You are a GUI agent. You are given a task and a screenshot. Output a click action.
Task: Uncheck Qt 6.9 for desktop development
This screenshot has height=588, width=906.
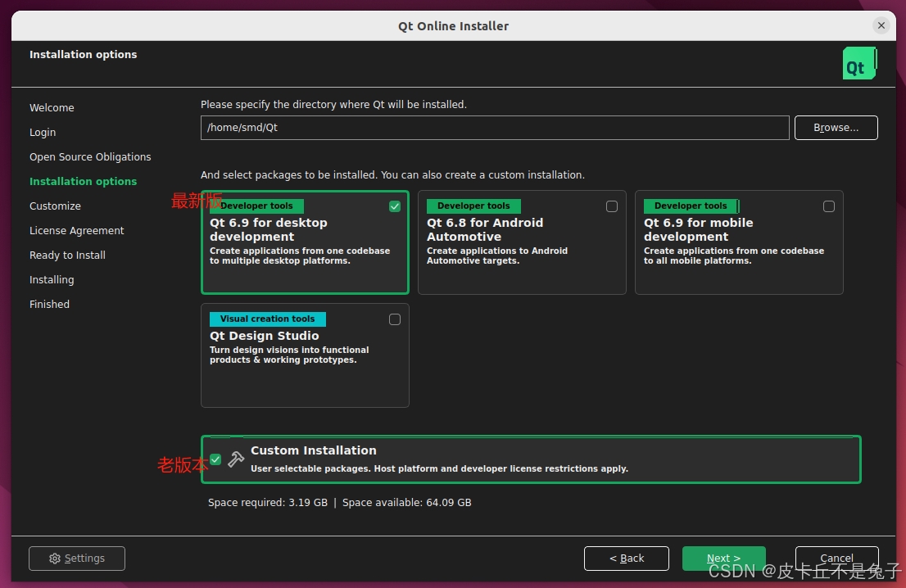pos(394,206)
